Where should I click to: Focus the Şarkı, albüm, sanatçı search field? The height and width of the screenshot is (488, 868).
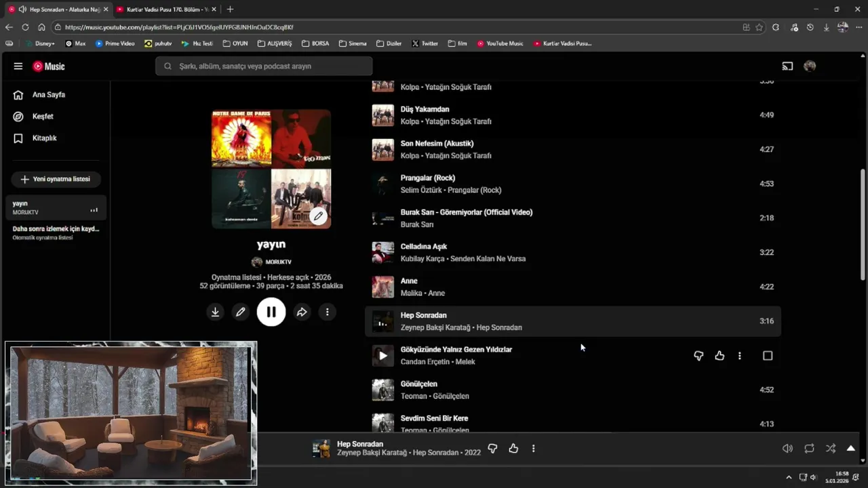pyautogui.click(x=264, y=66)
